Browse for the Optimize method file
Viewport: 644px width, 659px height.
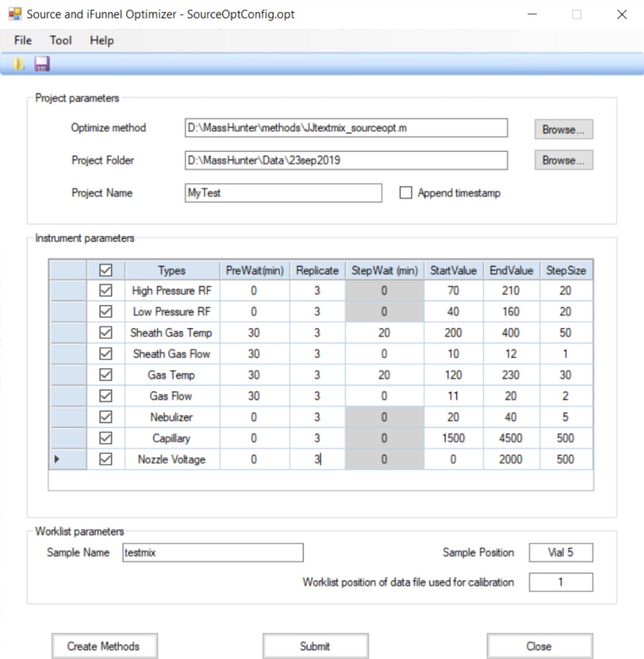point(563,129)
